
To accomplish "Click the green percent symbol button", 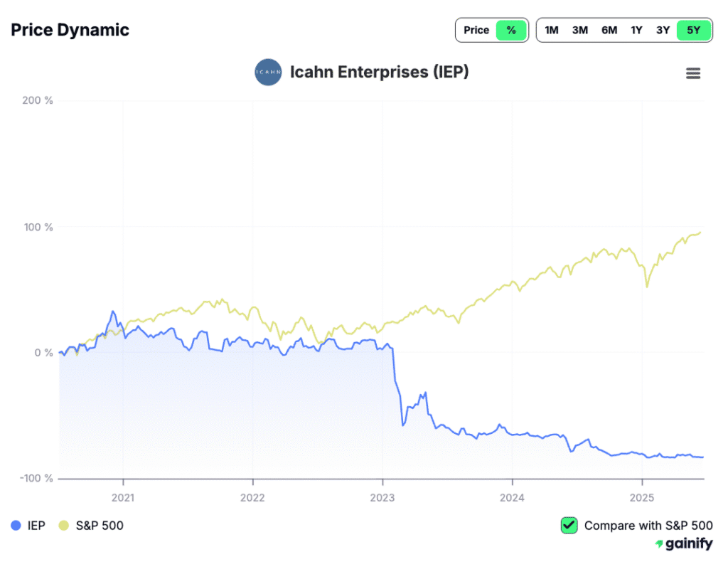I will pos(510,30).
